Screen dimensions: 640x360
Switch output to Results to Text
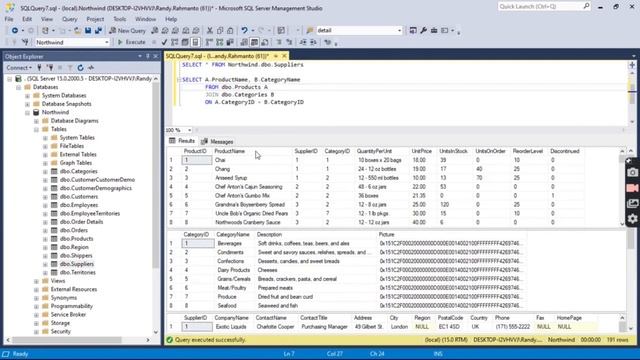244,42
